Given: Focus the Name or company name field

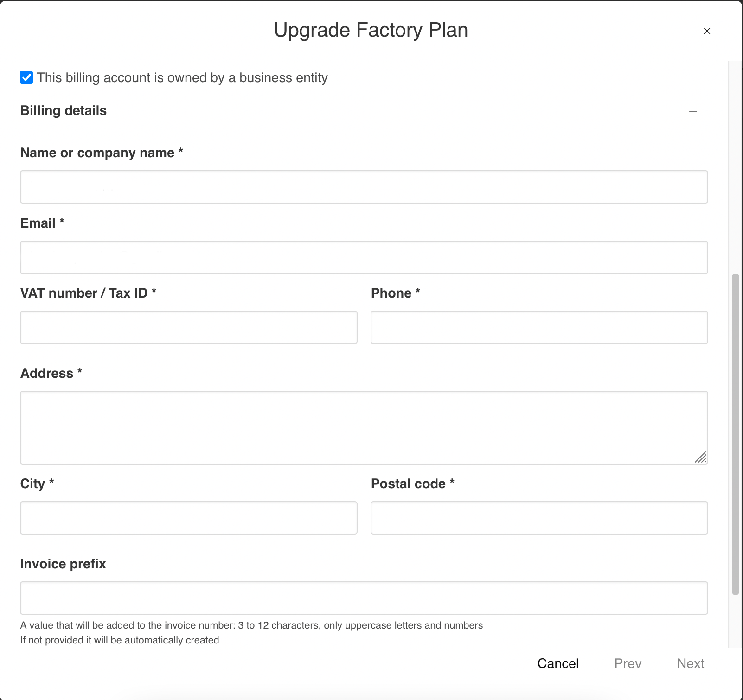Looking at the screenshot, I should click(x=364, y=187).
